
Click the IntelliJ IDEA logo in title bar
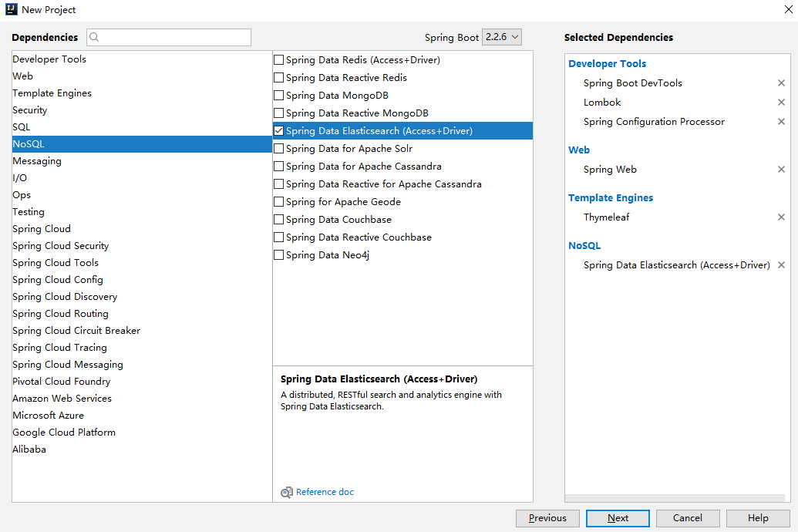12,9
